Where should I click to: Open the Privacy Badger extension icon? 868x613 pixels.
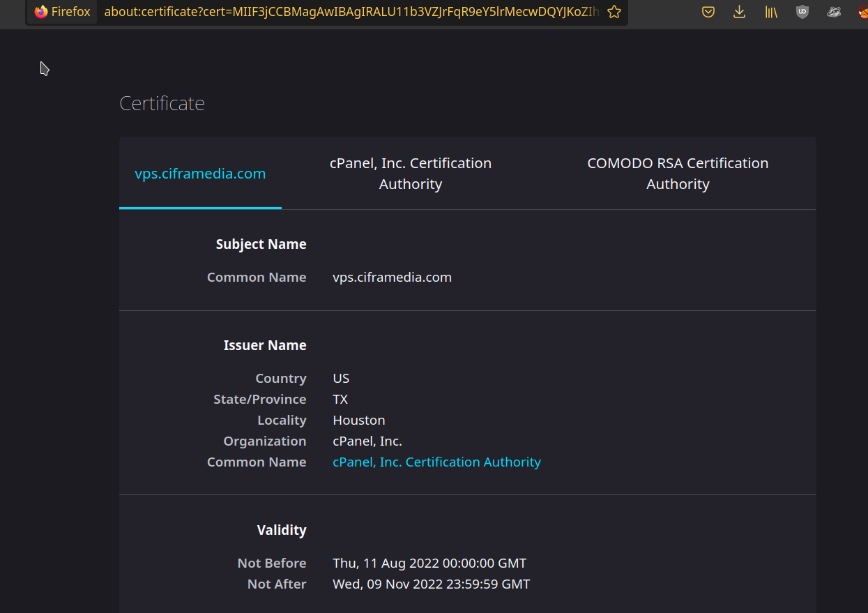834,12
